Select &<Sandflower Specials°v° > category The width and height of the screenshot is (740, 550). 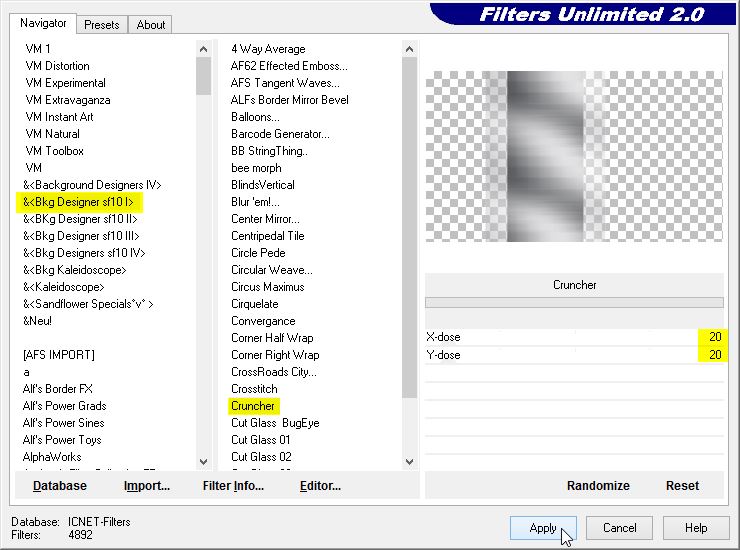(x=88, y=304)
